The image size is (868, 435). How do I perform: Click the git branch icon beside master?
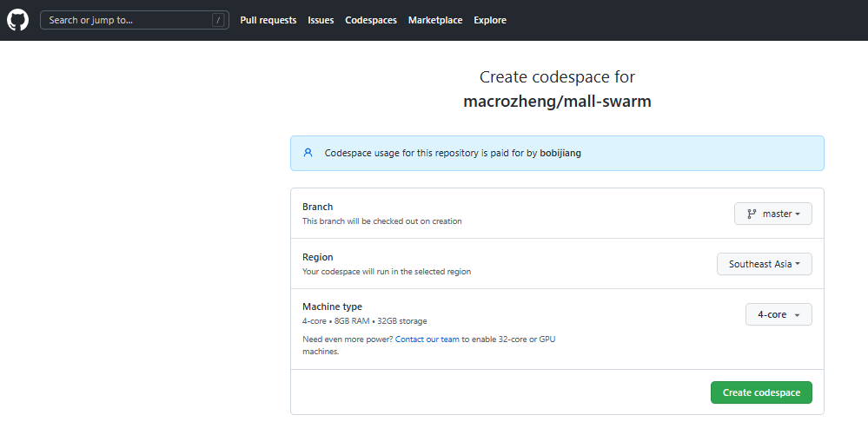752,214
